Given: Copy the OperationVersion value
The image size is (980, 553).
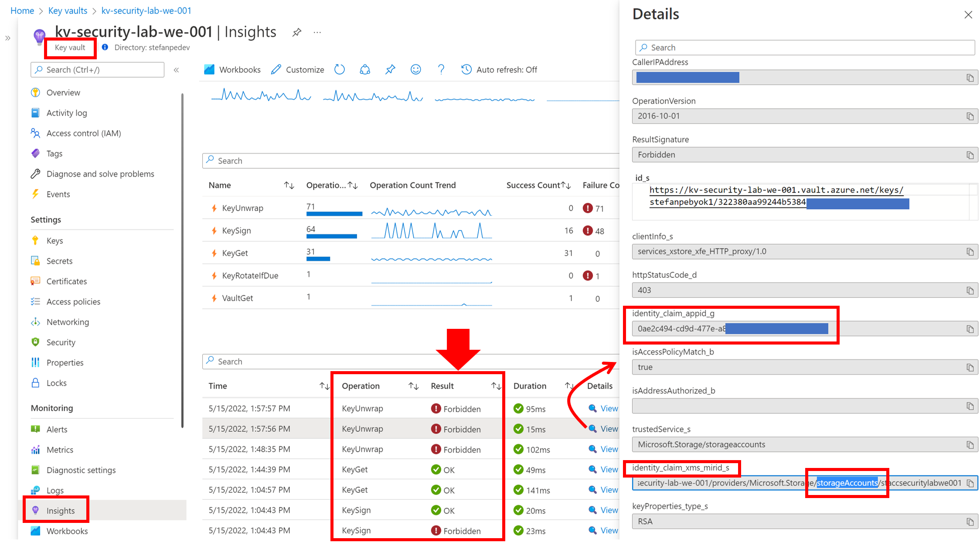Looking at the screenshot, I should pyautogui.click(x=970, y=116).
